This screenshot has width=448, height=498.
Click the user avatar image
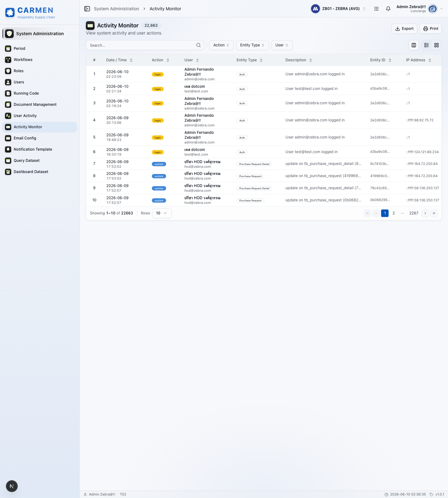433,9
